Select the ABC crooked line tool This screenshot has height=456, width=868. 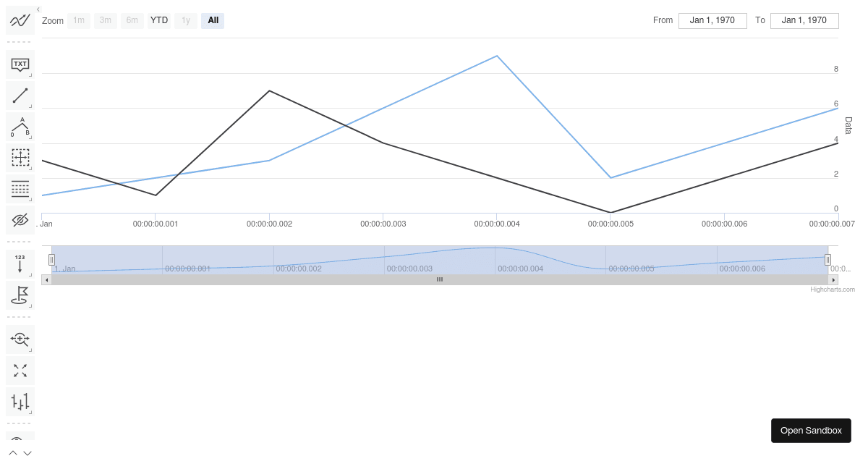20,127
